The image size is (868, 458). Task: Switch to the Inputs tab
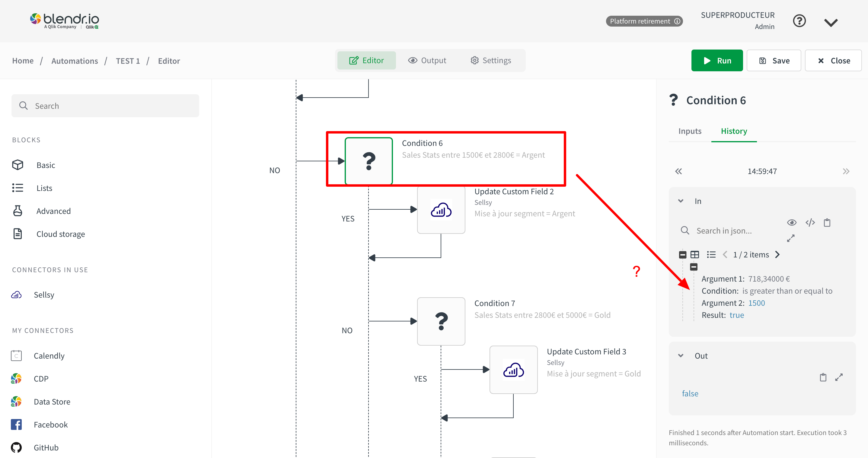(689, 131)
